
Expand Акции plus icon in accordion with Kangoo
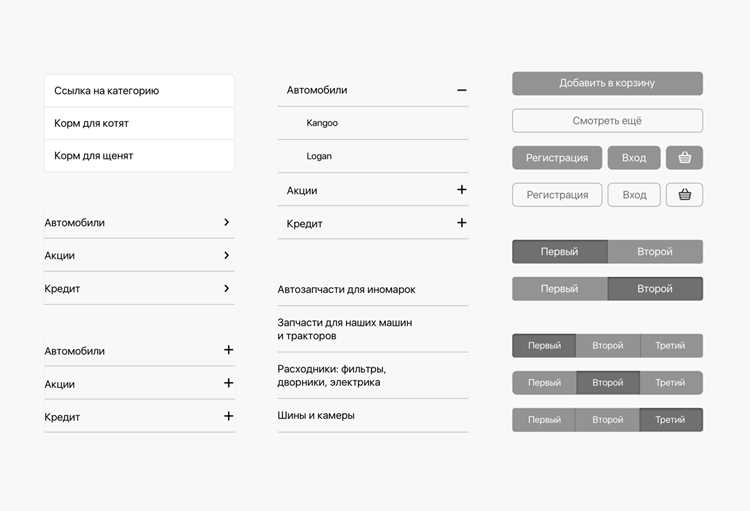[462, 189]
